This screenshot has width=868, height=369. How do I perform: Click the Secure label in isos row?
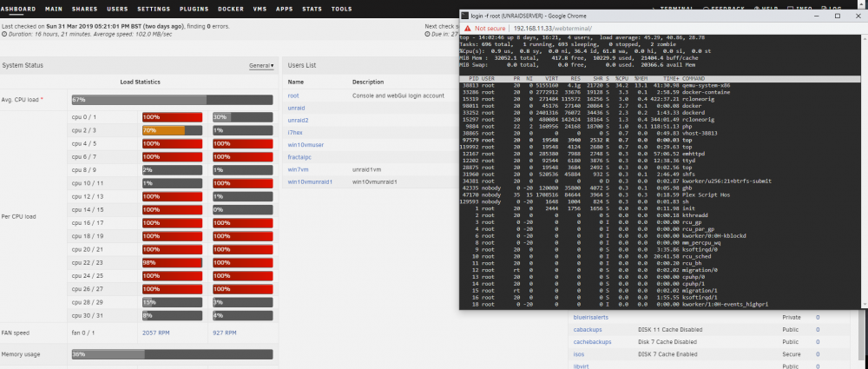(x=792, y=354)
